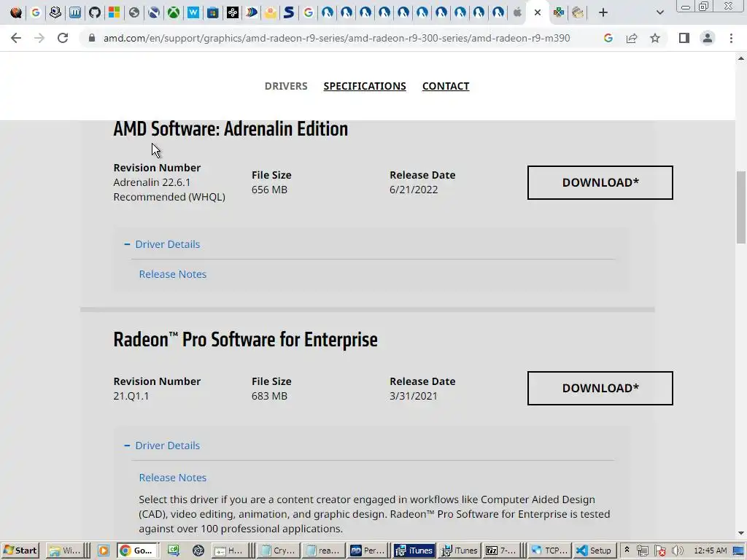Click the system clock 12:45 AM
Viewport: 747px width, 560px height.
click(711, 551)
